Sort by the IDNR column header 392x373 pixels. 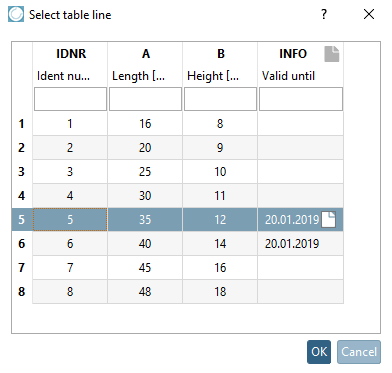71,54
